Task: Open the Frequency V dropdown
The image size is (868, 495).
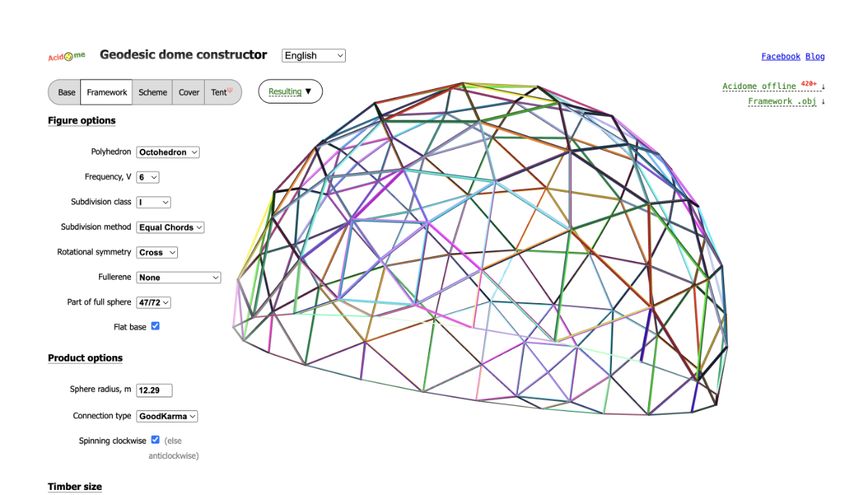Action: (x=148, y=177)
